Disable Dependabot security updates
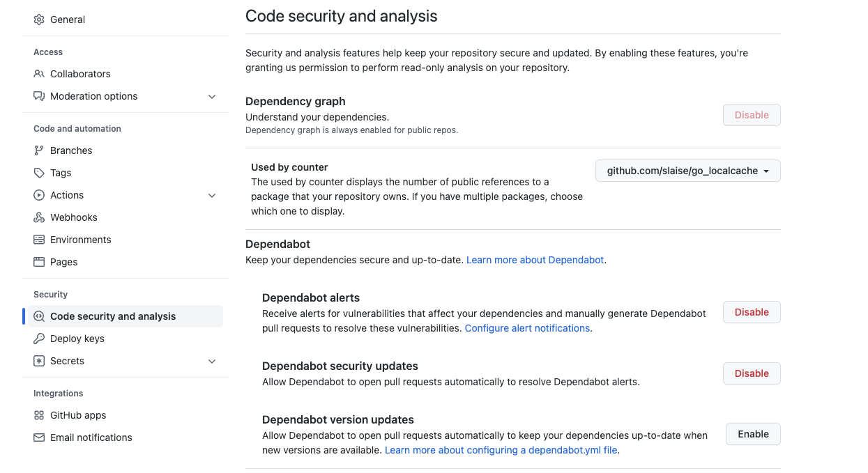This screenshot has height=473, width=868. pos(752,373)
